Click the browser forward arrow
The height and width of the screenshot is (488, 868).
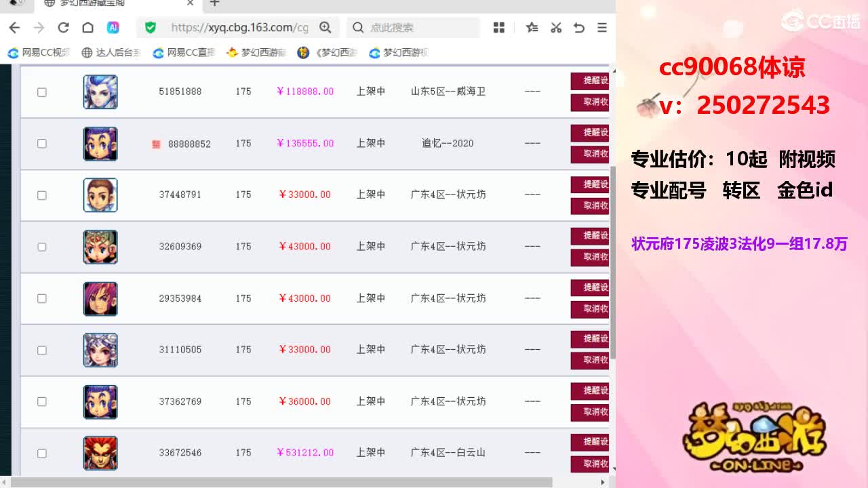39,28
